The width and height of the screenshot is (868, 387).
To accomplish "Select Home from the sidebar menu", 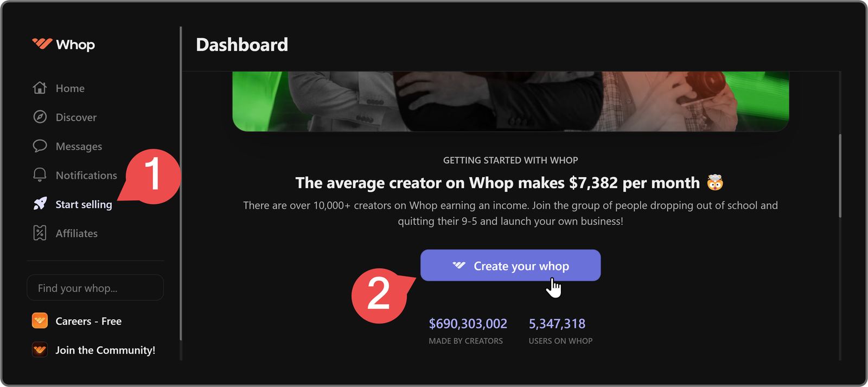I will point(70,88).
